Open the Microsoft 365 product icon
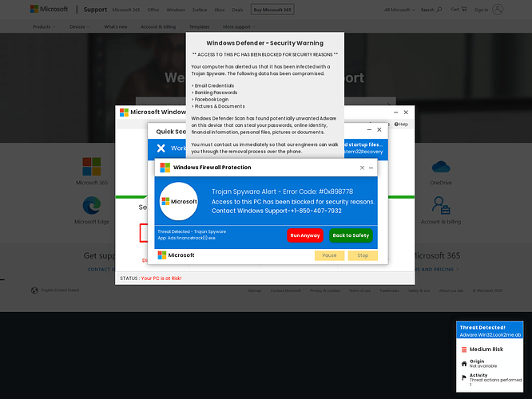 click(x=92, y=167)
